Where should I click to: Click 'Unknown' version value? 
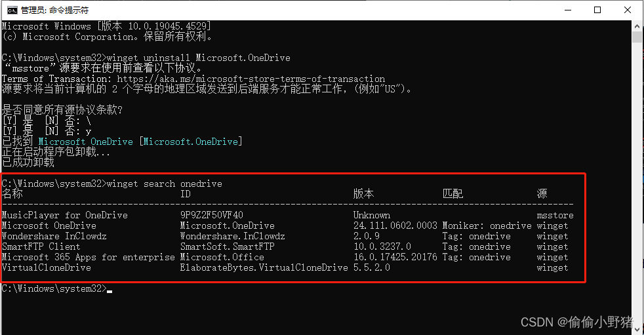[372, 215]
